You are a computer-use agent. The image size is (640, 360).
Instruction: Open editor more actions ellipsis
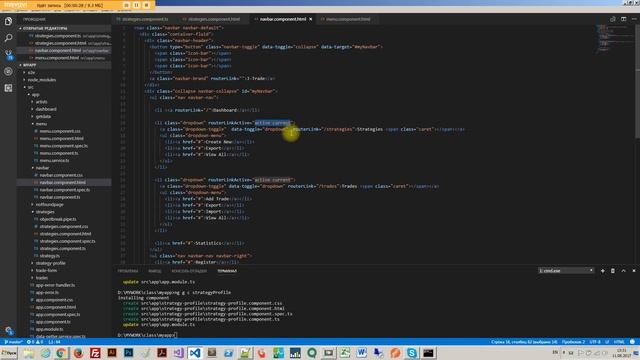point(634,19)
